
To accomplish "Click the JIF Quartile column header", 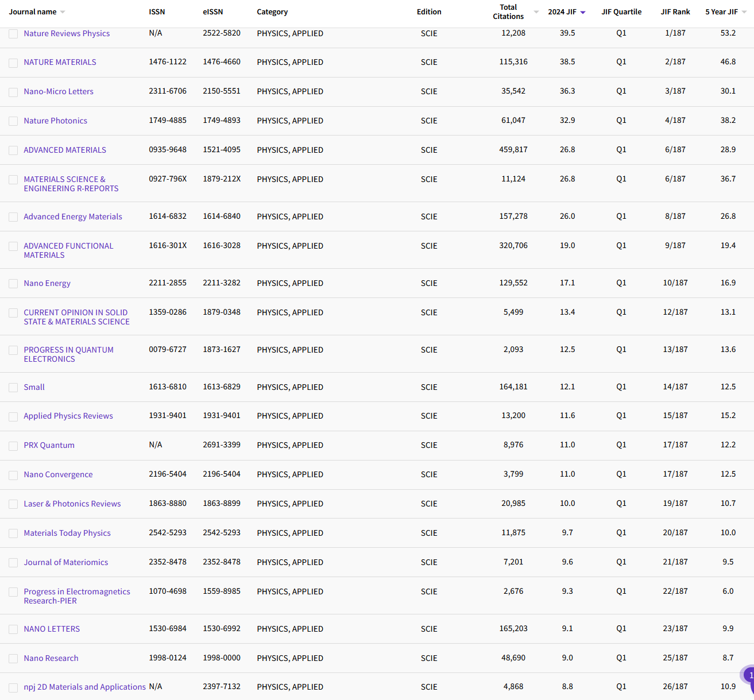I will [621, 12].
